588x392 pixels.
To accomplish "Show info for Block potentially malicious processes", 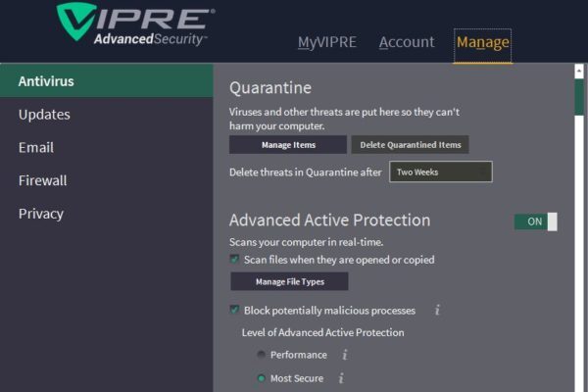I will coord(437,311).
